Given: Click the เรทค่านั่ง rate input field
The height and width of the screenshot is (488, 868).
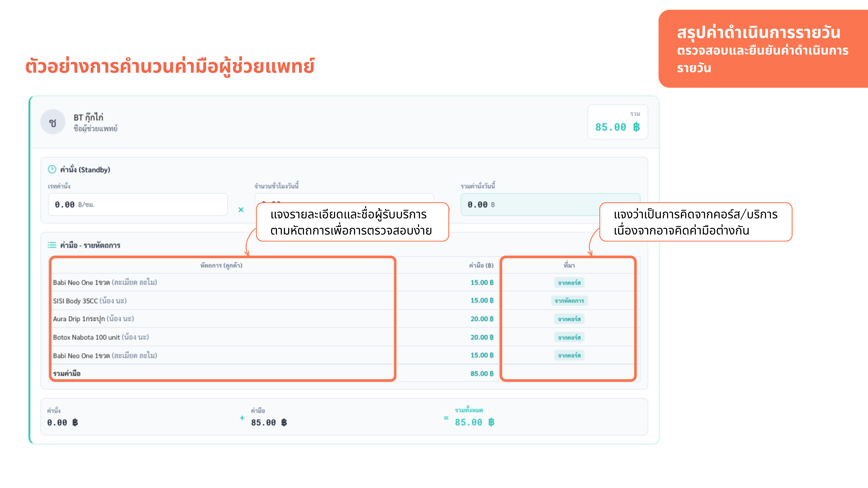Looking at the screenshot, I should pos(138,204).
